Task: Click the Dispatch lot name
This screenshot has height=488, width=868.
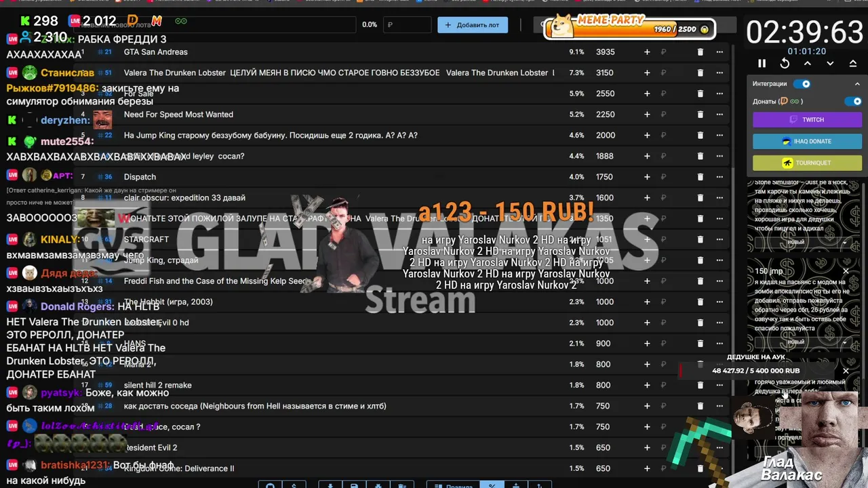Action: click(140, 177)
